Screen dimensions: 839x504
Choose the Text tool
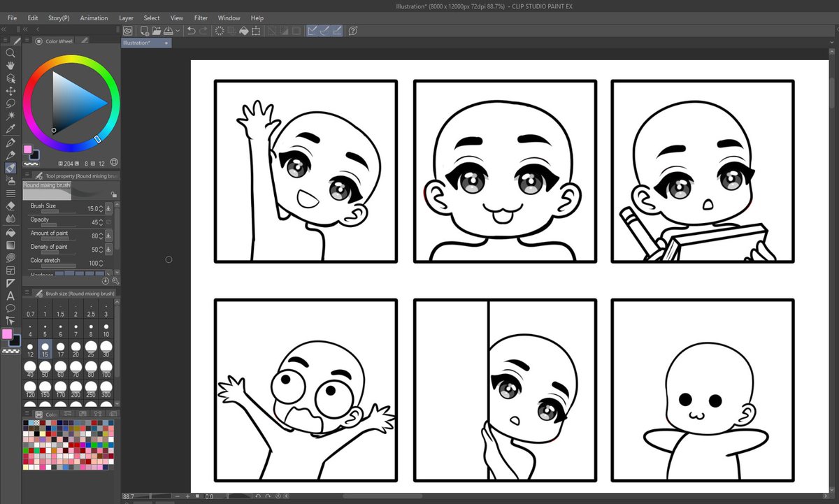tap(10, 296)
